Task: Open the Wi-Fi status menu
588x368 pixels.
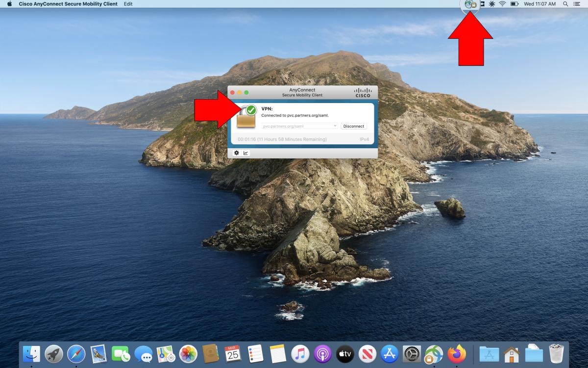Action: click(502, 4)
